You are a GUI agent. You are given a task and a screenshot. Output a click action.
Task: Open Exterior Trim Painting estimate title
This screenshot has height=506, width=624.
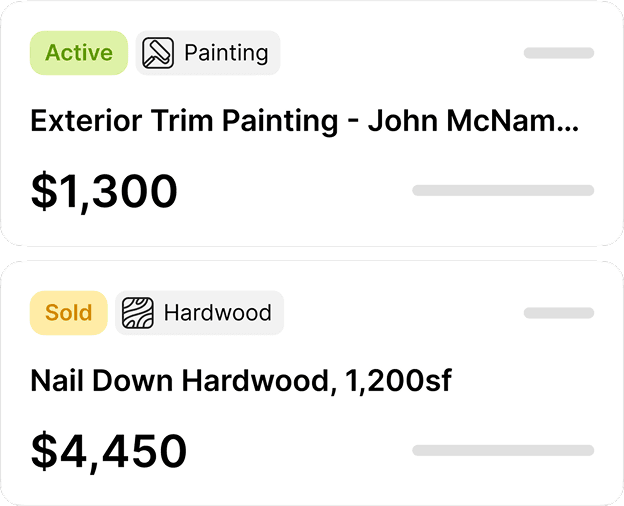pyautogui.click(x=304, y=121)
